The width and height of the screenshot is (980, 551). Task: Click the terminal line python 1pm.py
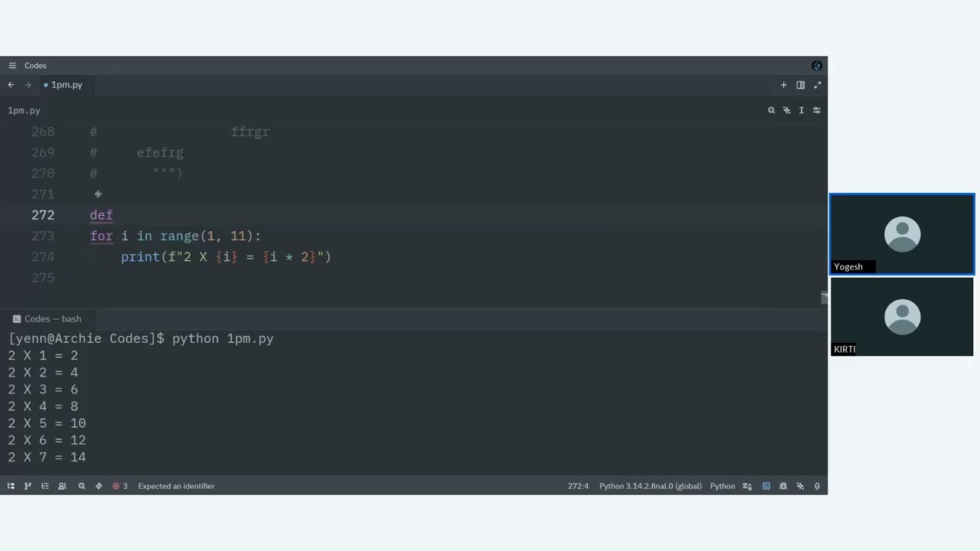[223, 338]
